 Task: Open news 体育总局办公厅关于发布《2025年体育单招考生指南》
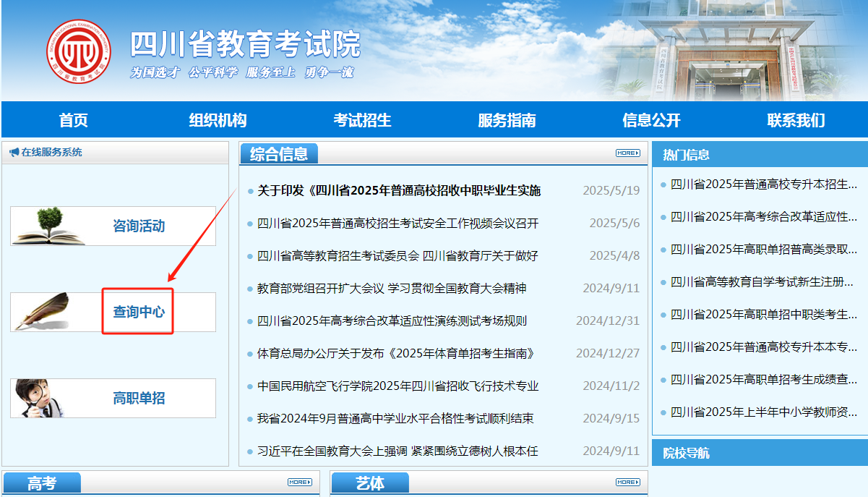tap(395, 353)
